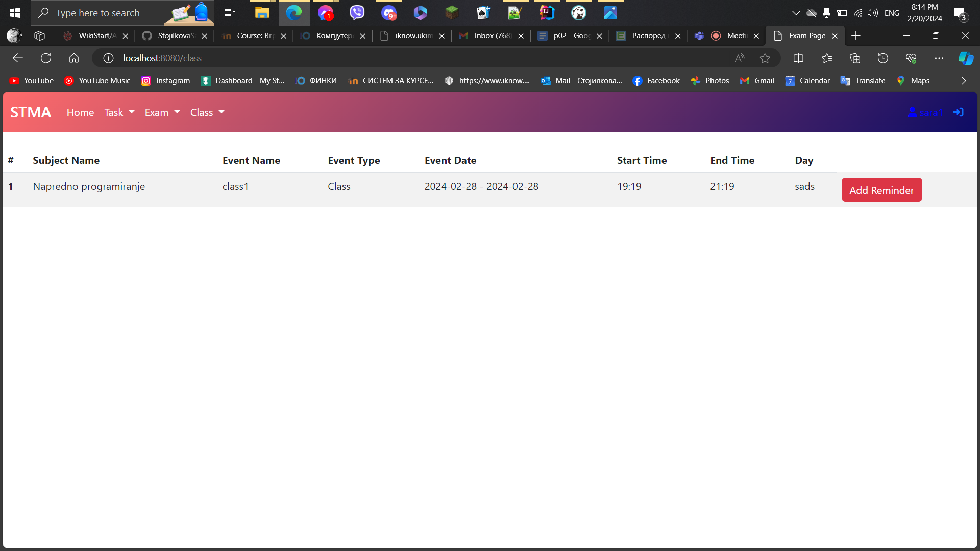980x551 pixels.
Task: Open browser history clock icon
Action: (x=883, y=58)
